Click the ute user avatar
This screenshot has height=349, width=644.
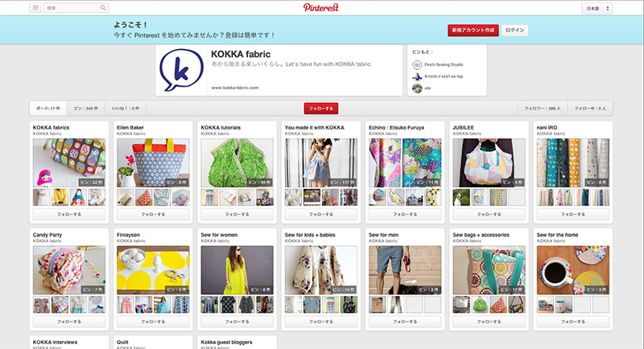point(417,88)
